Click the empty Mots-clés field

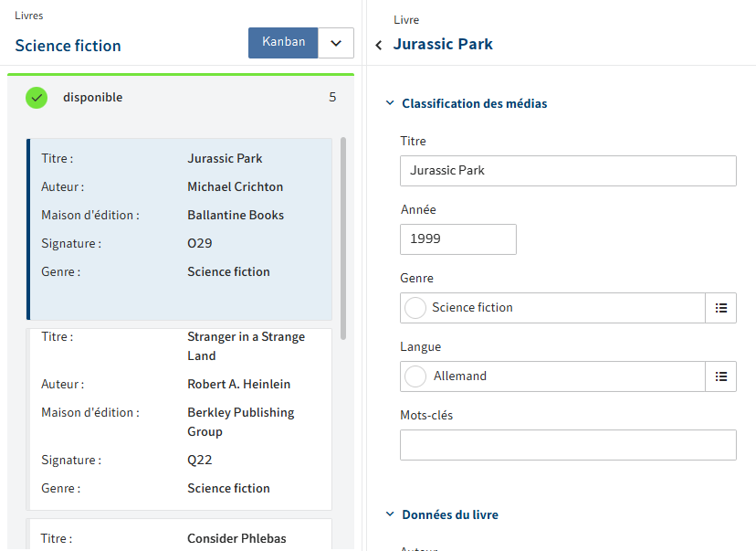(x=568, y=445)
